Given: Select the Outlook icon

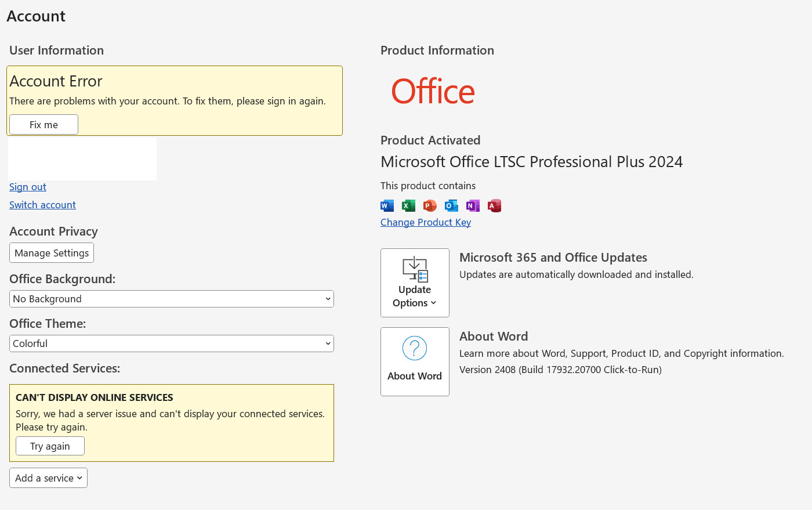Looking at the screenshot, I should point(451,205).
